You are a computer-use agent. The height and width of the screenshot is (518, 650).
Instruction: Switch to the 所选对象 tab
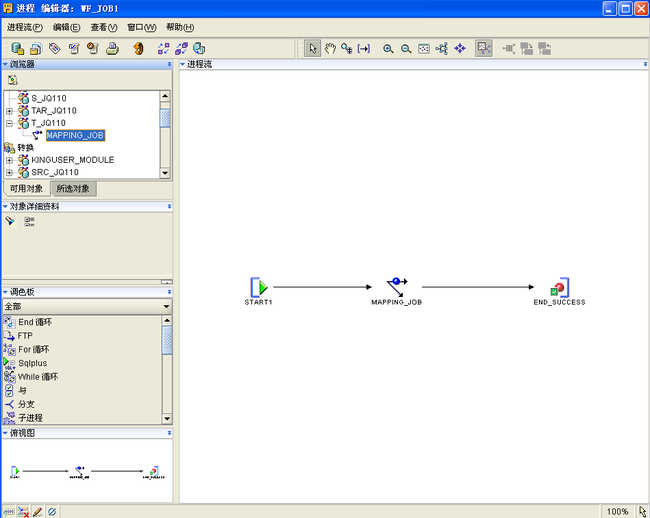click(x=73, y=189)
